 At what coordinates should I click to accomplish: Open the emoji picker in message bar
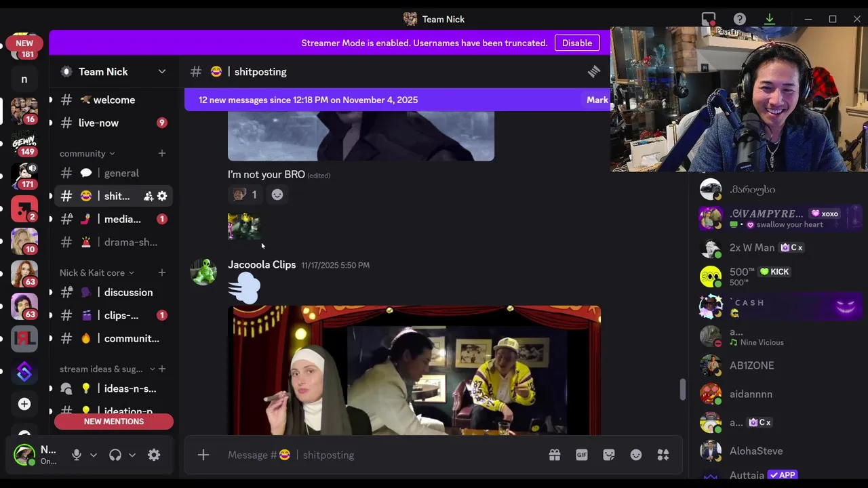636,455
